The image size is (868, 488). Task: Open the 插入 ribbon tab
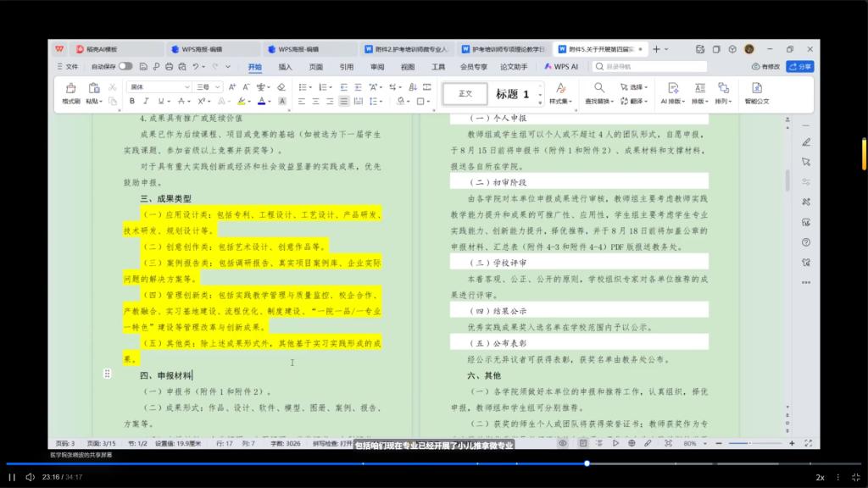click(285, 66)
